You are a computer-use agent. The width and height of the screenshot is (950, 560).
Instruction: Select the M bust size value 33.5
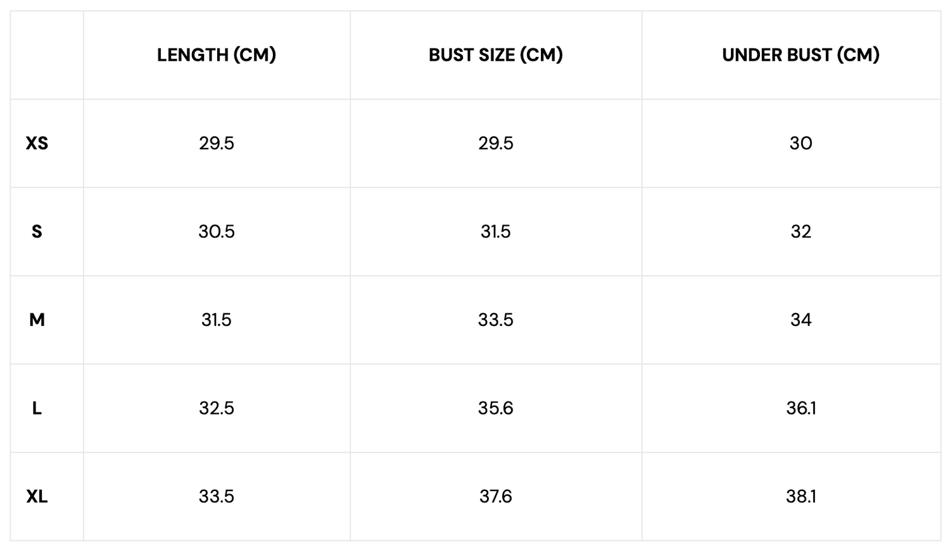[x=495, y=320]
